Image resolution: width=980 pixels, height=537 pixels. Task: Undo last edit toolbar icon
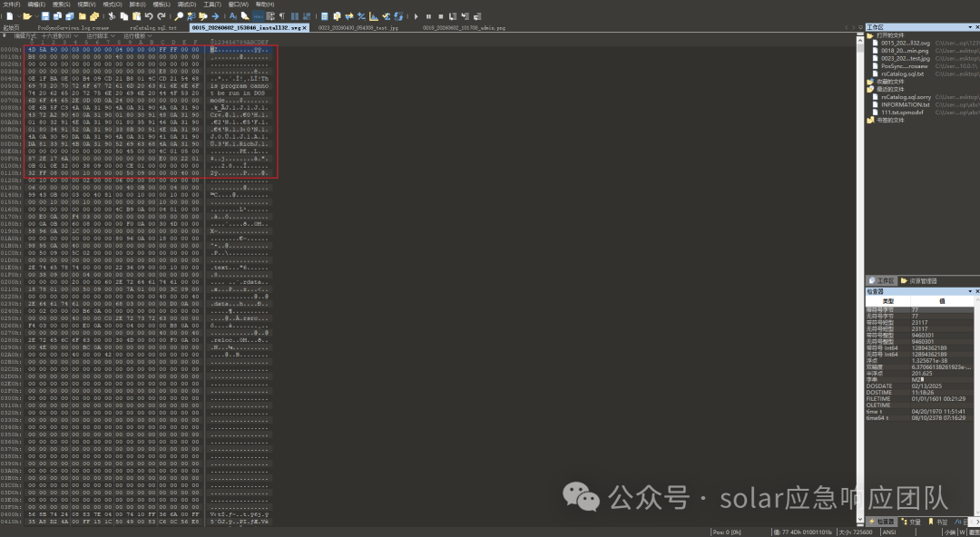[149, 16]
